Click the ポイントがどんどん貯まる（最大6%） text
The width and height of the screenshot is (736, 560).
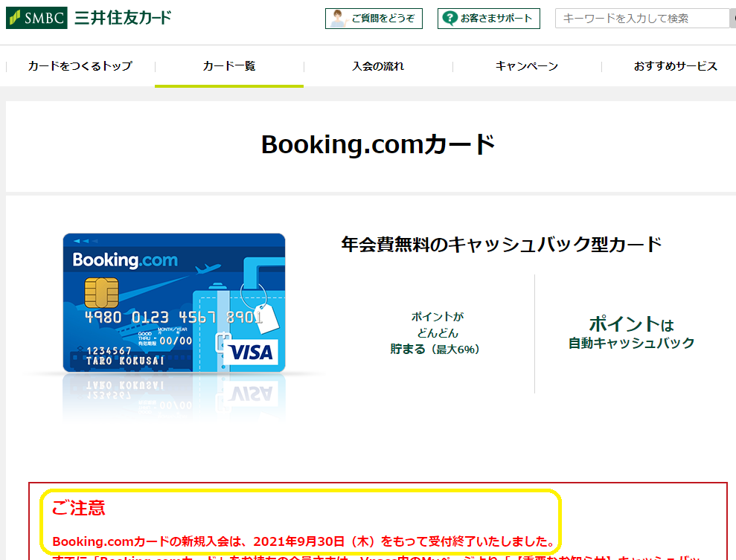(x=436, y=333)
